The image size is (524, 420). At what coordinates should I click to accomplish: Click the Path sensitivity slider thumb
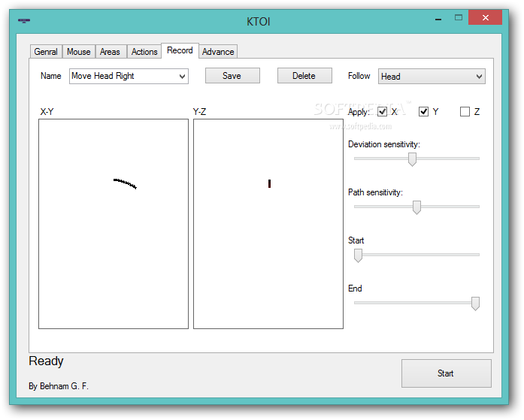[416, 207]
